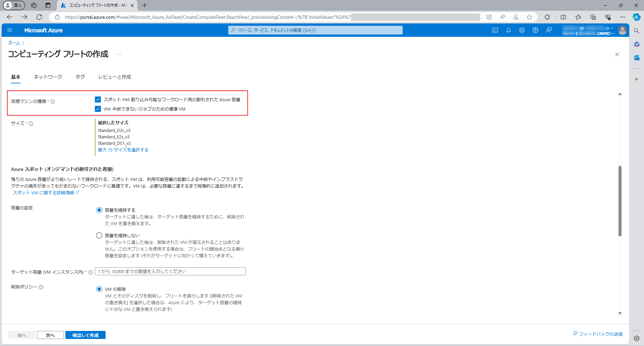
Task: Click the read aloud icon in address bar
Action: point(503,17)
